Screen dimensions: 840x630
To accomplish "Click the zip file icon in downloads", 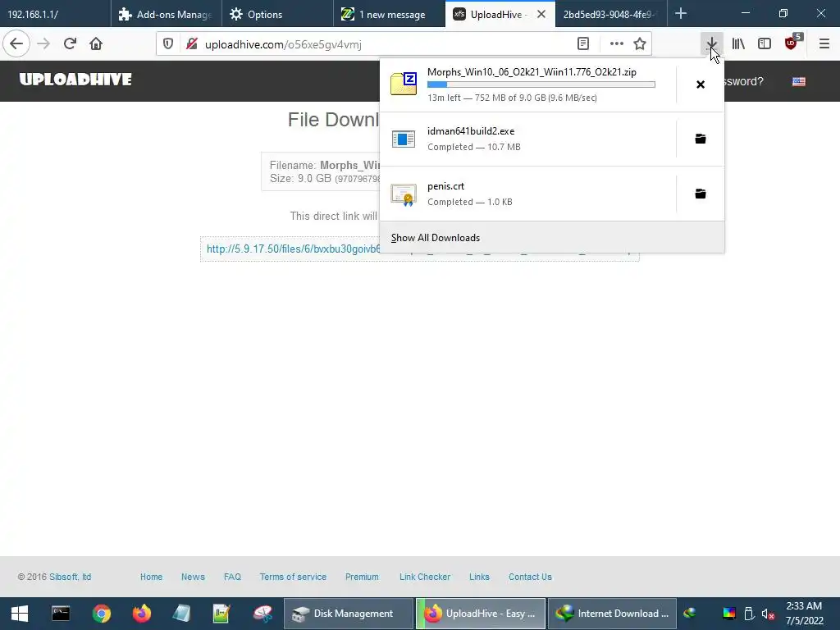I will 404,84.
